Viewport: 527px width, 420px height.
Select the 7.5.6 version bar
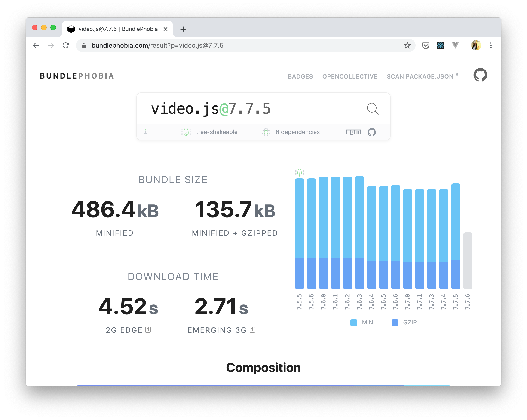(x=311, y=234)
